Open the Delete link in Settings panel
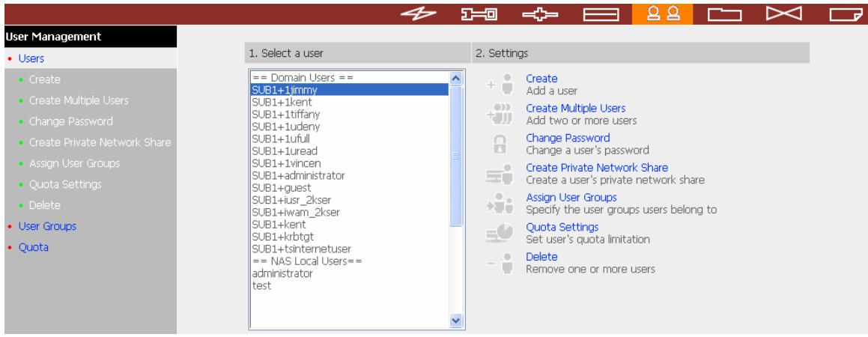The image size is (868, 337). 541,258
